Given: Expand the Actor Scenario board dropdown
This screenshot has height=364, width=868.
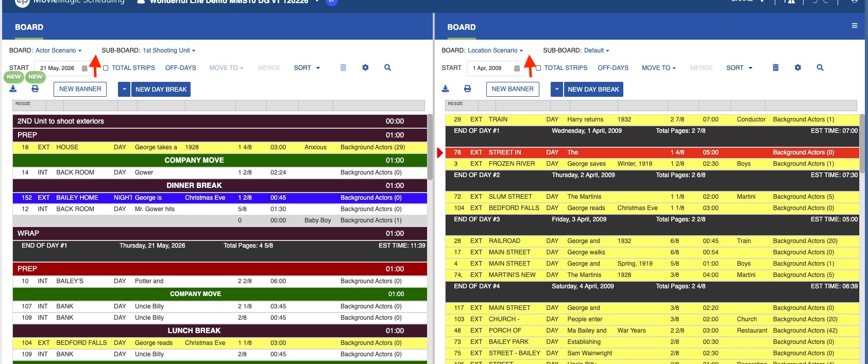Looking at the screenshot, I should tap(58, 50).
